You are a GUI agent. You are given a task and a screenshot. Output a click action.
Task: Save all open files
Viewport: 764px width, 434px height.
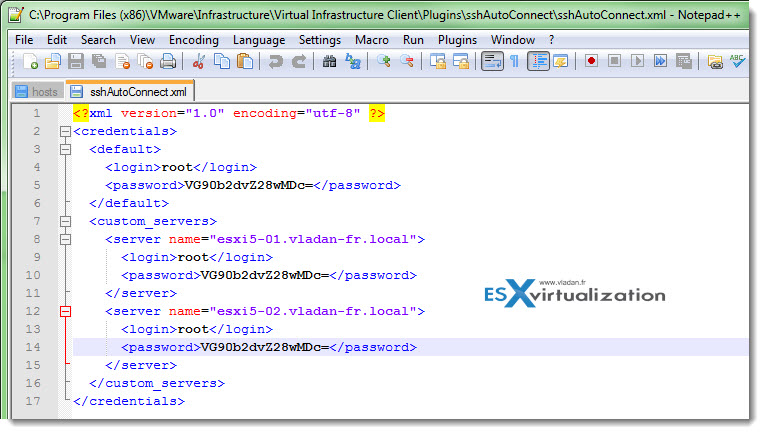pyautogui.click(x=99, y=61)
